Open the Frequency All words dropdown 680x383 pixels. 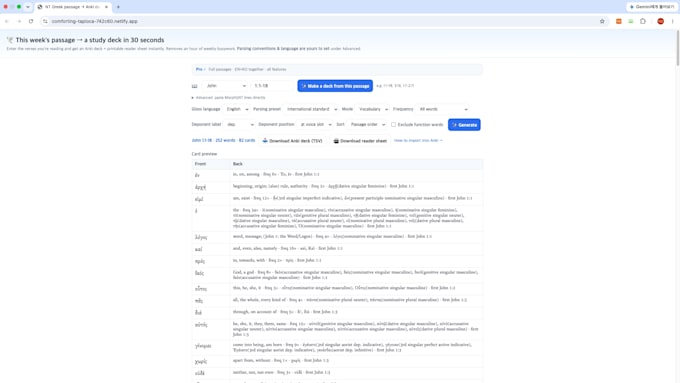click(x=443, y=109)
